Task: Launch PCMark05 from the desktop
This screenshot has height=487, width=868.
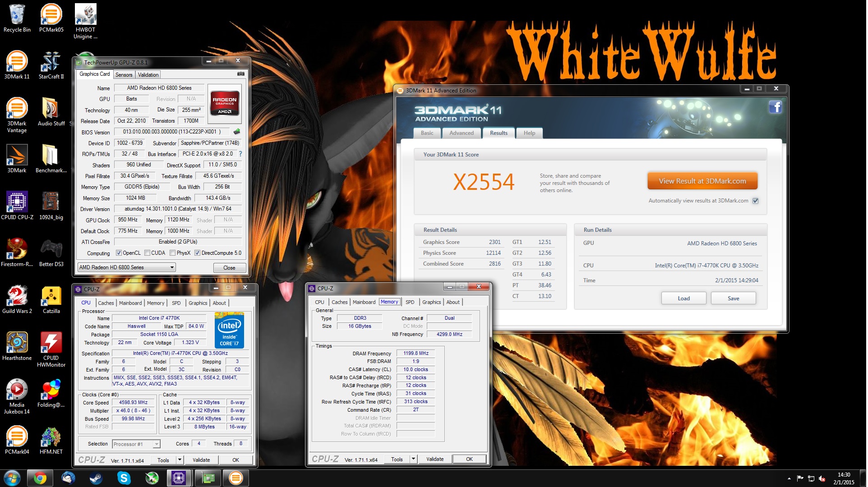Action: [51, 18]
